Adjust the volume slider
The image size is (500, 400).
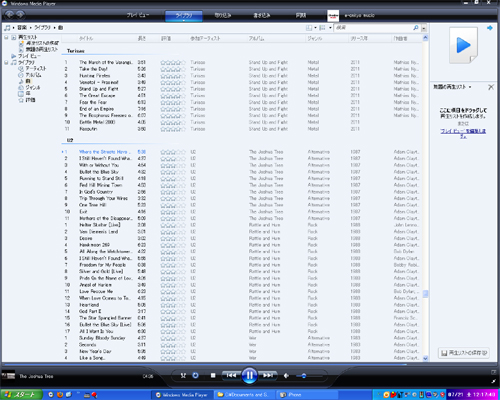[309, 376]
